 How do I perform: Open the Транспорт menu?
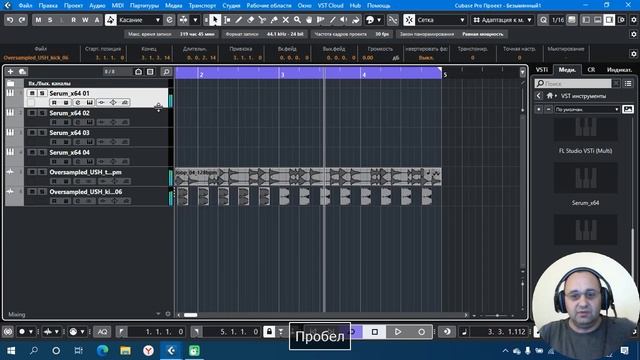coord(202,5)
